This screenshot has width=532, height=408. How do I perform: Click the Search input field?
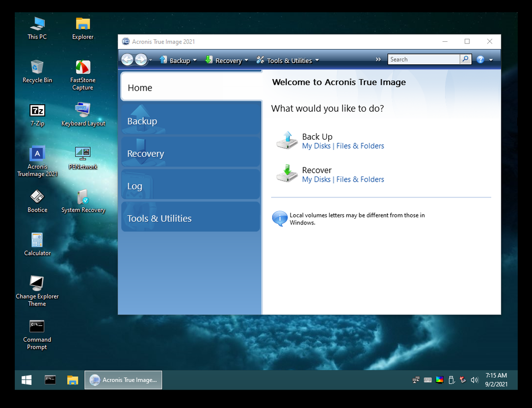pyautogui.click(x=424, y=59)
